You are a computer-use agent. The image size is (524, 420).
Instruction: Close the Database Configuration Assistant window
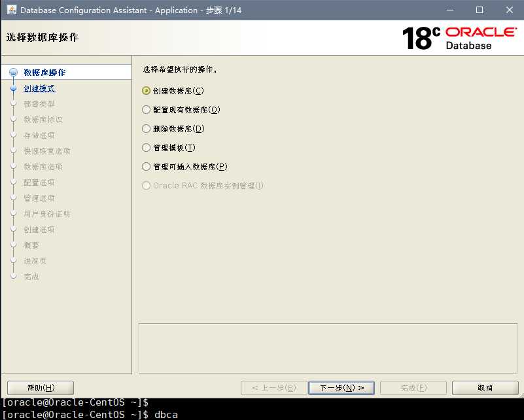(x=510, y=10)
